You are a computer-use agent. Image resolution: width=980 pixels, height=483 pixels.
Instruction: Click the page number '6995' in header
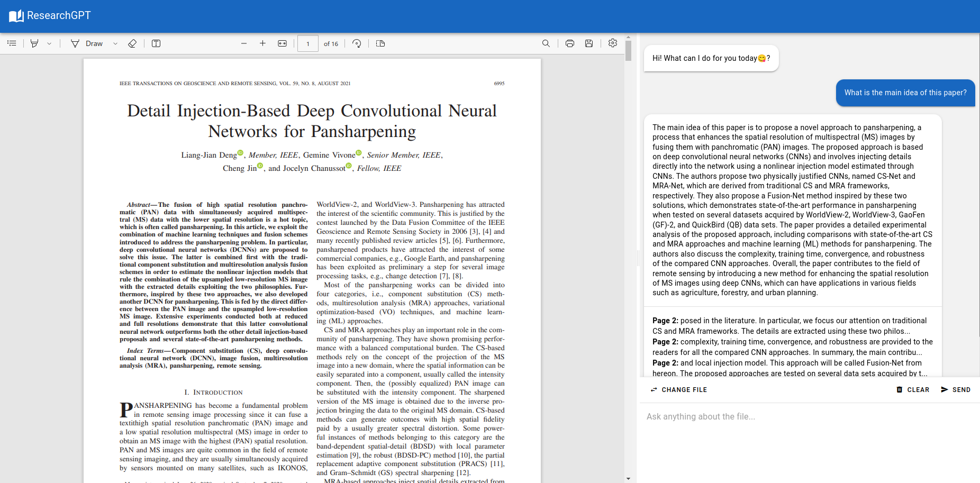tap(499, 84)
